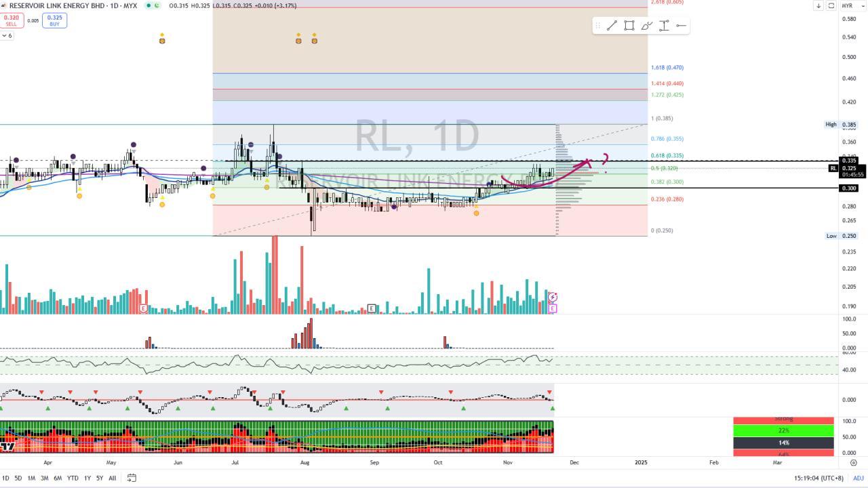Click Fibonacci level 1.414 (0.440) label
This screenshot has width=868, height=488.
pos(667,83)
